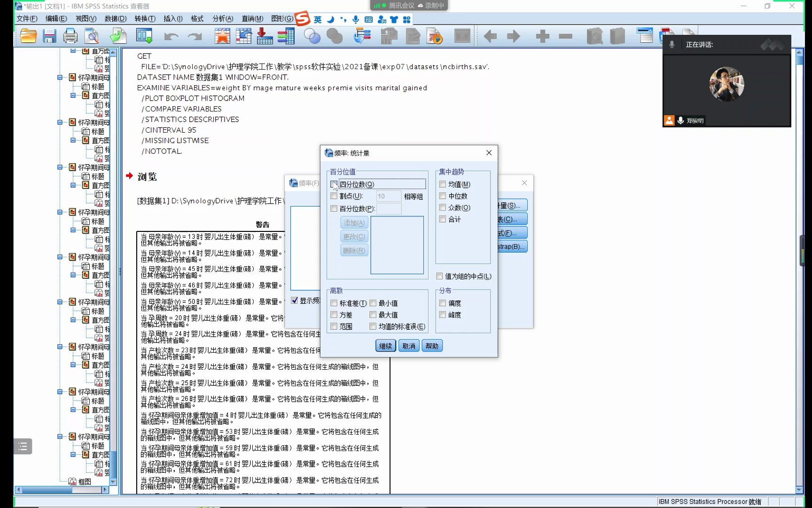
Task: Open the Sogou soft keyboard icon
Action: 368,19
